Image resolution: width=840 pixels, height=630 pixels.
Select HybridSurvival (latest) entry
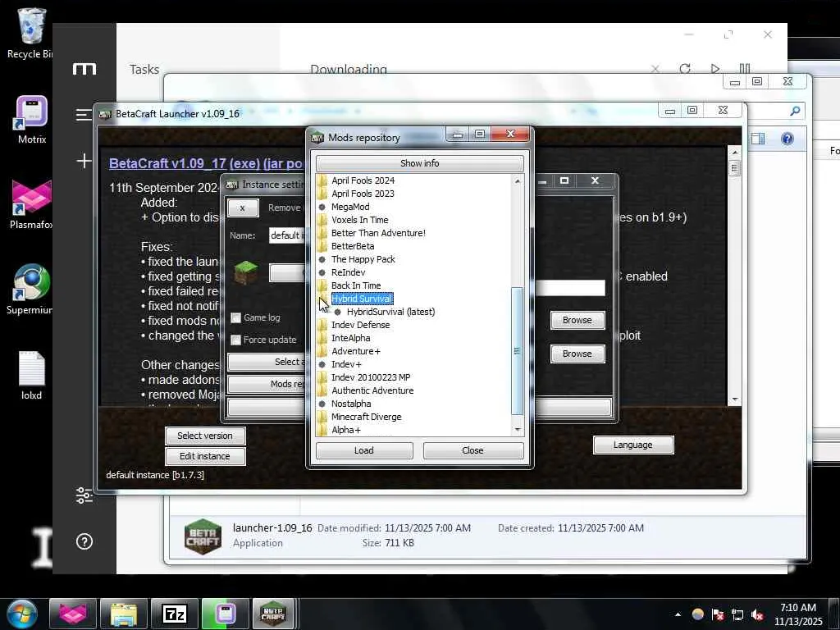pyautogui.click(x=390, y=312)
